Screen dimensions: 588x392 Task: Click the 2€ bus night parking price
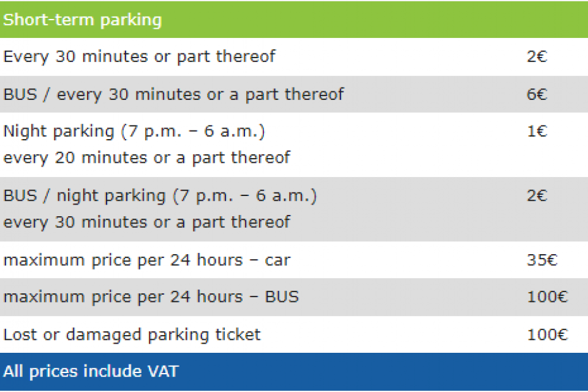(x=537, y=196)
